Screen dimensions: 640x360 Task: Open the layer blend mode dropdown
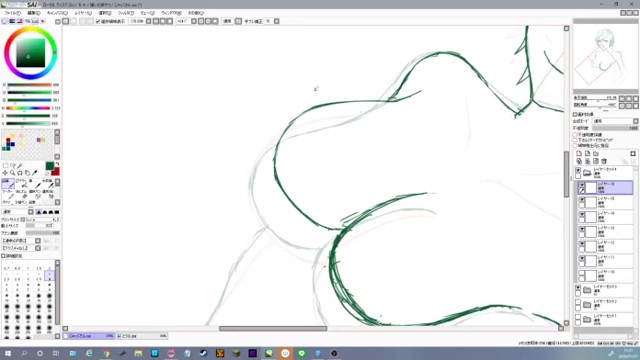[636, 121]
